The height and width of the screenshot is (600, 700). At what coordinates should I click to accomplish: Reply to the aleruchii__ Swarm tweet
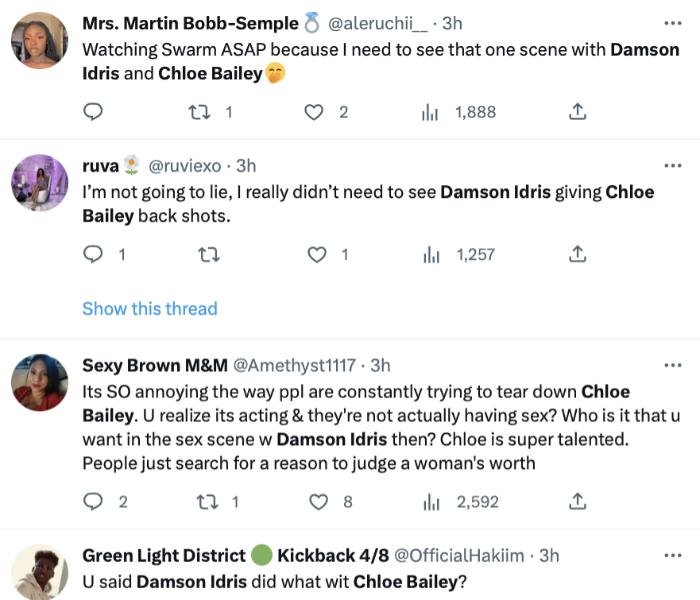pyautogui.click(x=93, y=112)
